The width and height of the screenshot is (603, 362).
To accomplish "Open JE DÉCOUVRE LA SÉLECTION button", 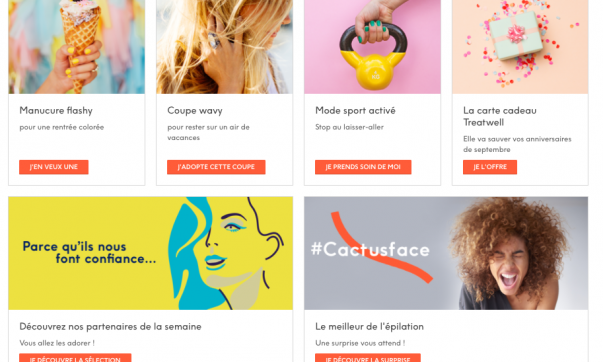I will 75,358.
